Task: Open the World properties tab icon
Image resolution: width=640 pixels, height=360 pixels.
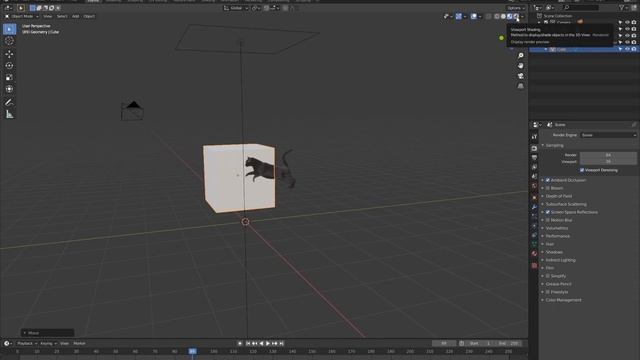Action: (534, 186)
